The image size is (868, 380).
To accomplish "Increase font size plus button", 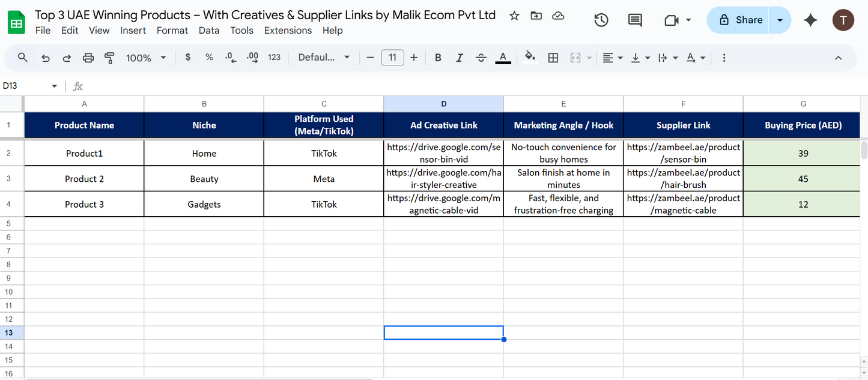I will tap(414, 58).
